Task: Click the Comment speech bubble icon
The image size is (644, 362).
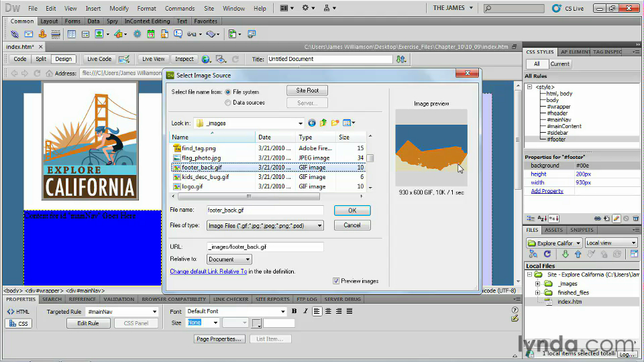Action: point(178,34)
